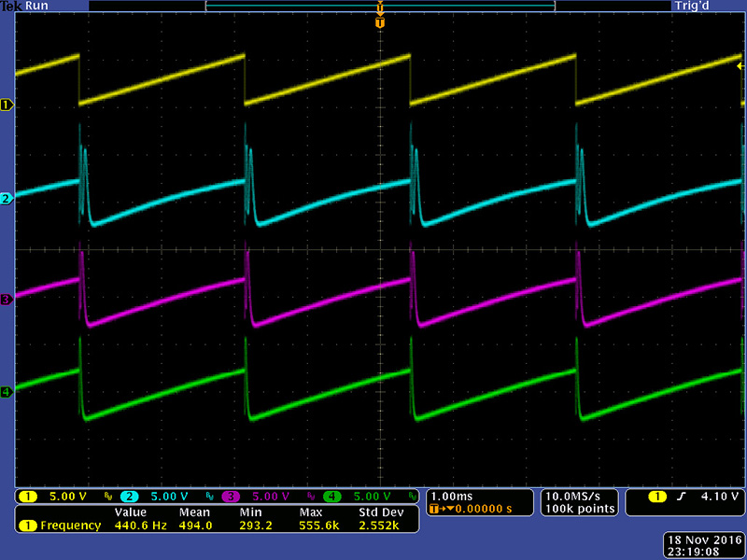Click the trigger source channel 1 badge
Screen dimensions: 747x560
pos(657,497)
